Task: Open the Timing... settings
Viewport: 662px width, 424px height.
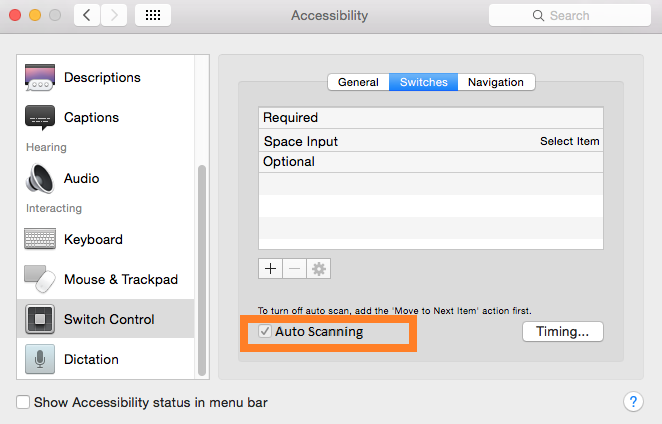Action: (x=563, y=331)
